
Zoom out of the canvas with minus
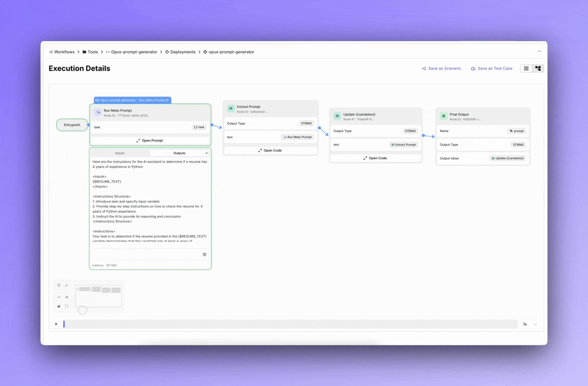(59, 297)
